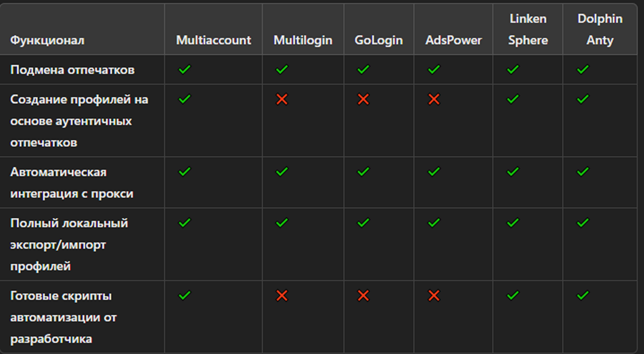This screenshot has width=644, height=354.
Task: Click green check for AdsPower export/import profiles
Action: coord(434,223)
